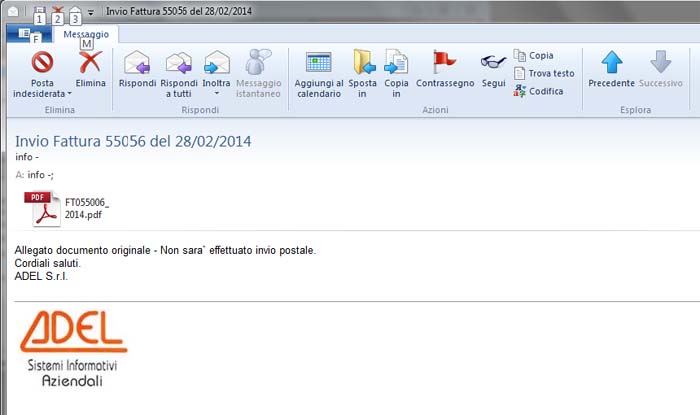
Task: Switch to the Messaggio ribbon tab
Action: 86,34
